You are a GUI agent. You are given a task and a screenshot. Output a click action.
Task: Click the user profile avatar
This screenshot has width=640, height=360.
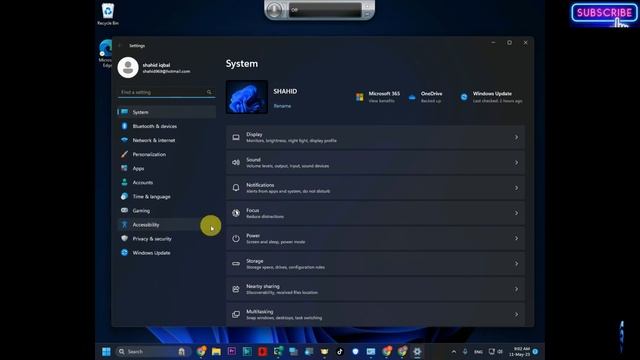[x=128, y=67]
